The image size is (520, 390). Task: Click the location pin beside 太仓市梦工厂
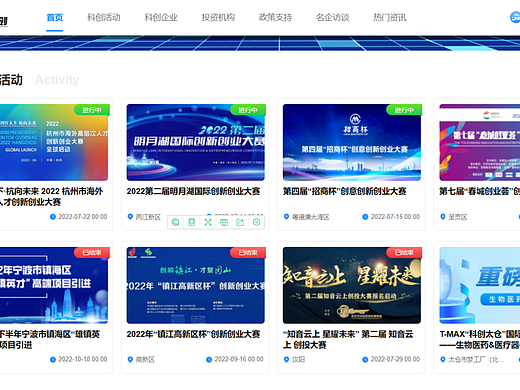click(x=443, y=359)
